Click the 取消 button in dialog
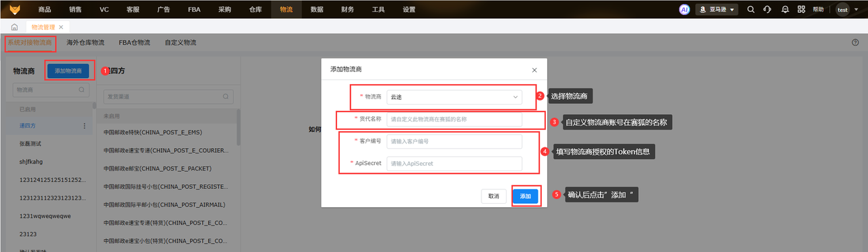868x252 pixels. point(494,196)
